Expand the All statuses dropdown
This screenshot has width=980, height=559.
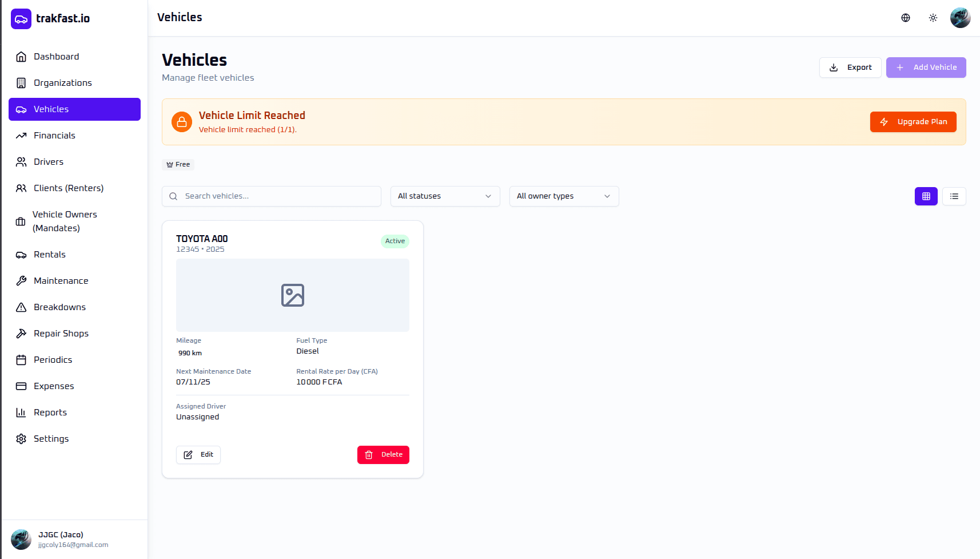coord(445,196)
